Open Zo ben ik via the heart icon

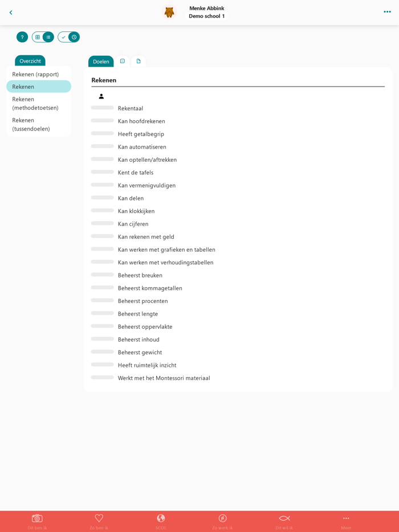(x=99, y=518)
